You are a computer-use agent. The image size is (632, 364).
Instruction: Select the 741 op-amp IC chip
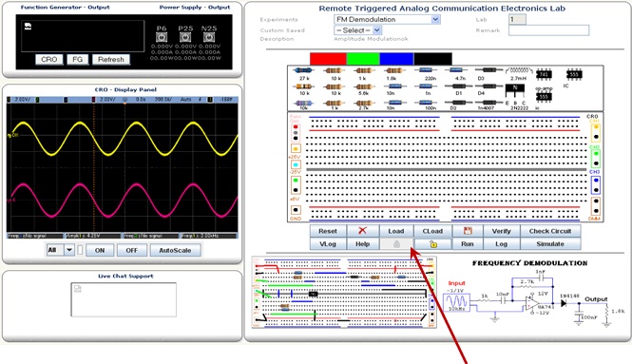pyautogui.click(x=544, y=74)
